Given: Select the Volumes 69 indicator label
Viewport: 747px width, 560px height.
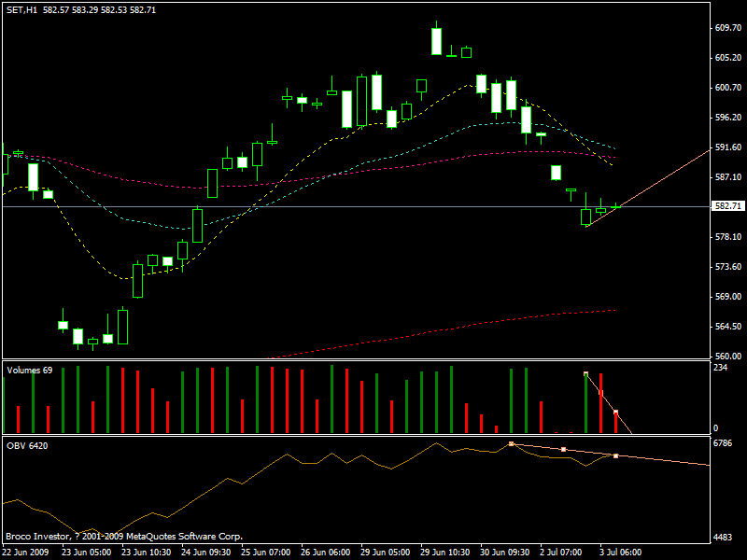Looking at the screenshot, I should pyautogui.click(x=30, y=371).
